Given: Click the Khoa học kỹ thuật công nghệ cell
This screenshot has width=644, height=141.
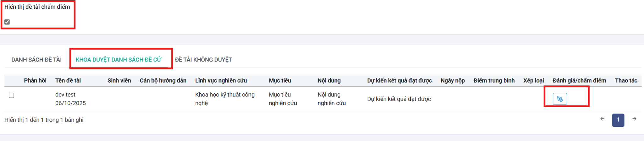Looking at the screenshot, I should 225,99.
